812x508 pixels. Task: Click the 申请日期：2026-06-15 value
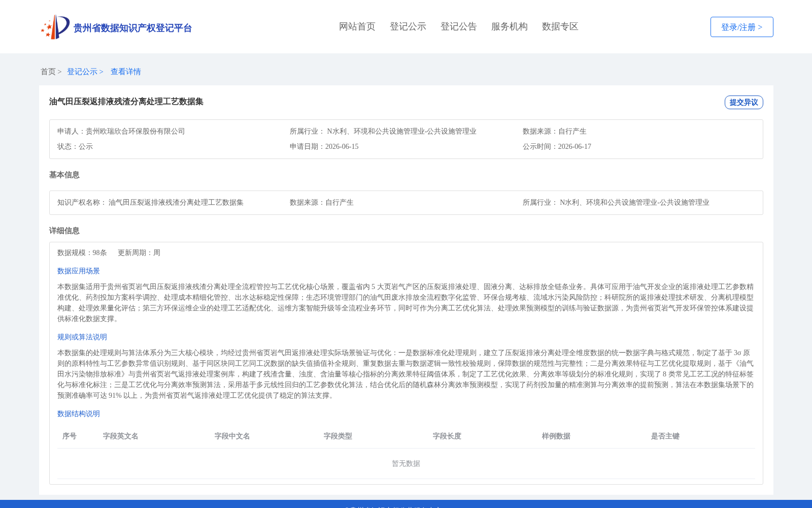click(324, 146)
